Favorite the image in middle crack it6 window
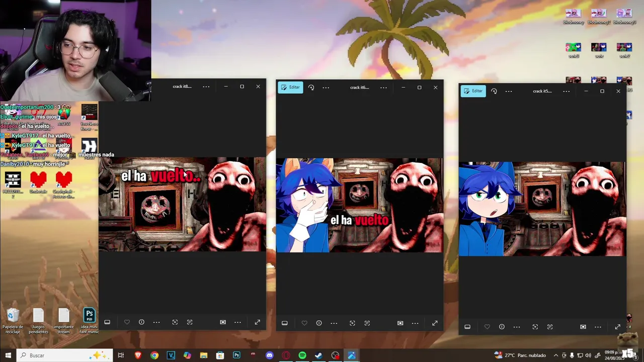Image resolution: width=644 pixels, height=362 pixels. (304, 323)
